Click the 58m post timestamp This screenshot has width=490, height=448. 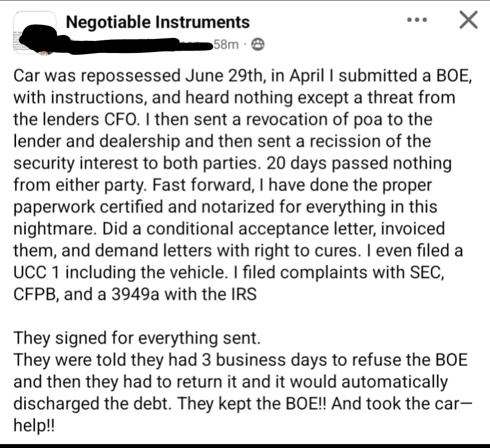click(x=226, y=45)
